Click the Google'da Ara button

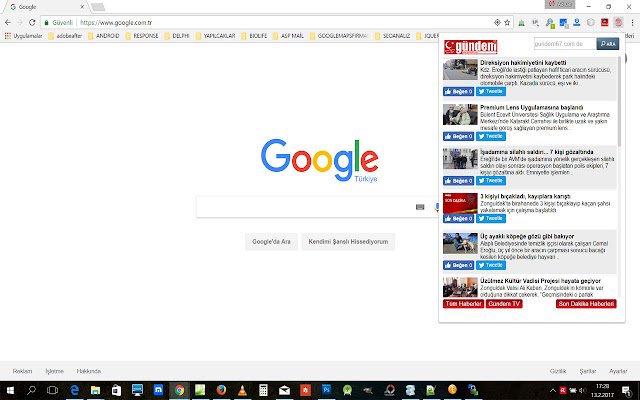(271, 242)
